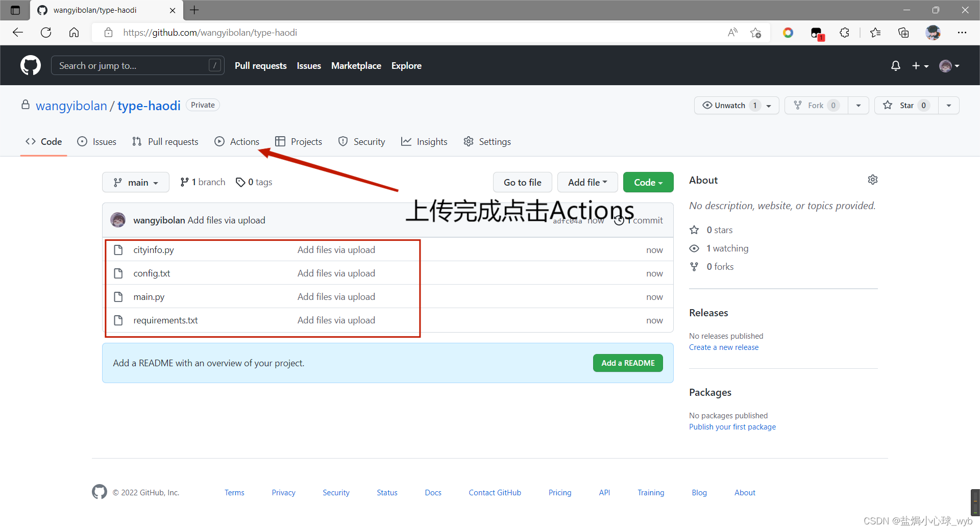The width and height of the screenshot is (980, 531).
Task: Open the notifications bell icon
Action: pyautogui.click(x=895, y=66)
